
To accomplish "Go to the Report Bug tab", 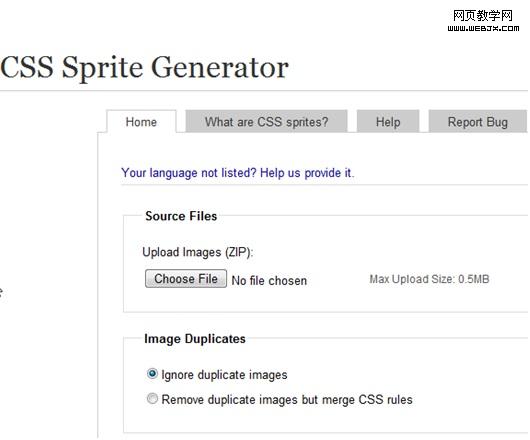I will [x=478, y=121].
